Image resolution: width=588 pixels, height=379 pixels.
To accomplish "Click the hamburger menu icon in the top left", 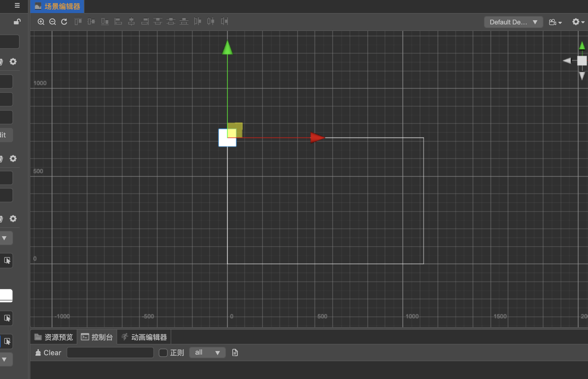I will [17, 6].
